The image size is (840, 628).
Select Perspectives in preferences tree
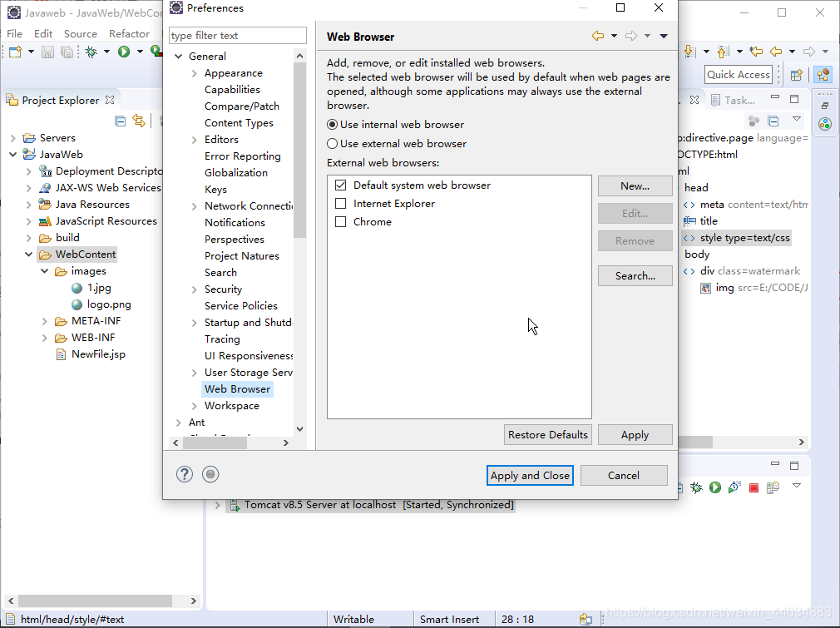(234, 240)
